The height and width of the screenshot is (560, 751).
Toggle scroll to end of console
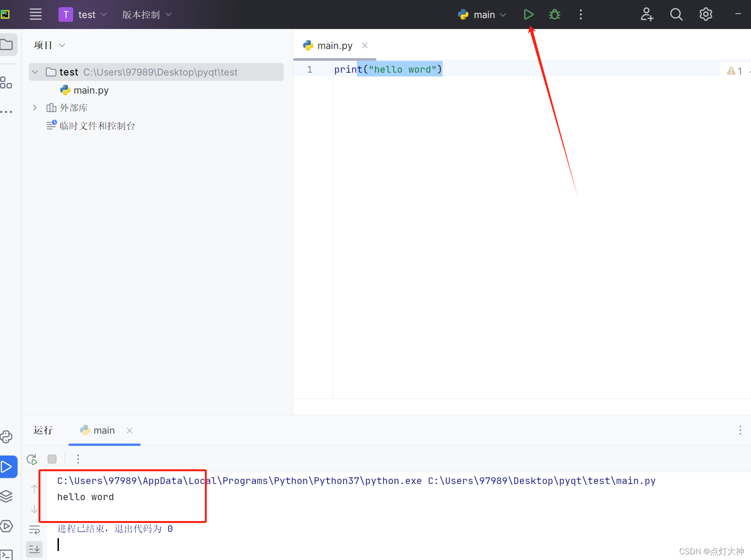[x=34, y=549]
